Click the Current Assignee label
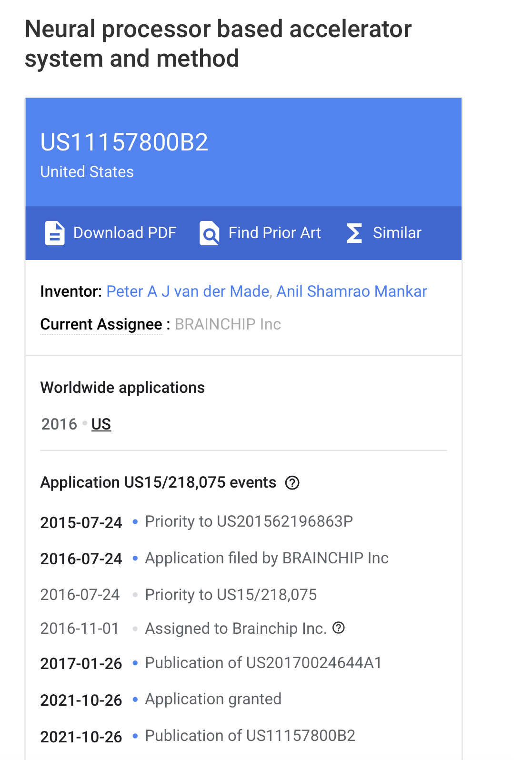The height and width of the screenshot is (760, 532). [101, 324]
